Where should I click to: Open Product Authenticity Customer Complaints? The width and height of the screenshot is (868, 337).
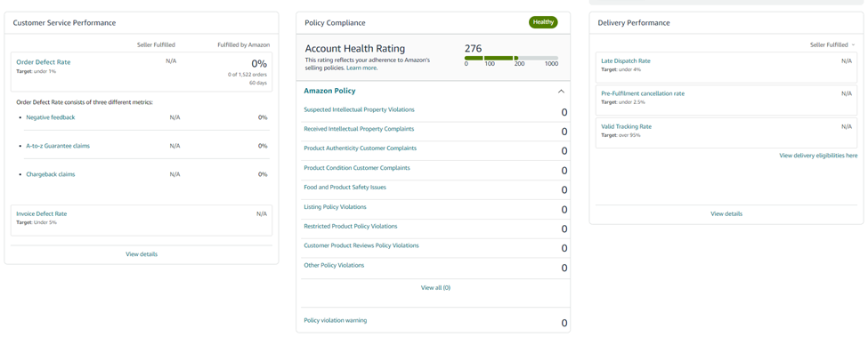(x=361, y=148)
